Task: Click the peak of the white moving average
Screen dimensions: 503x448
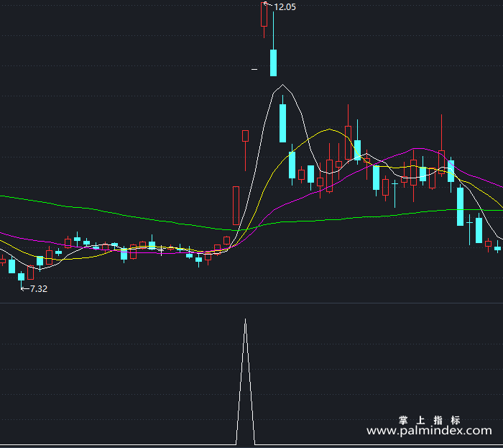Action: coord(282,85)
